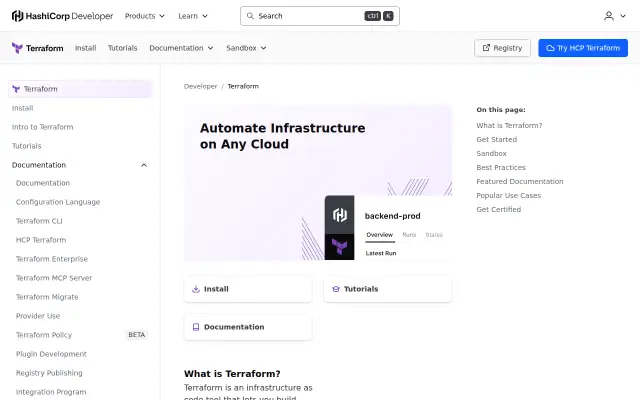This screenshot has height=400, width=640.
Task: Click the Terraform icon in sidebar
Action: (16, 89)
